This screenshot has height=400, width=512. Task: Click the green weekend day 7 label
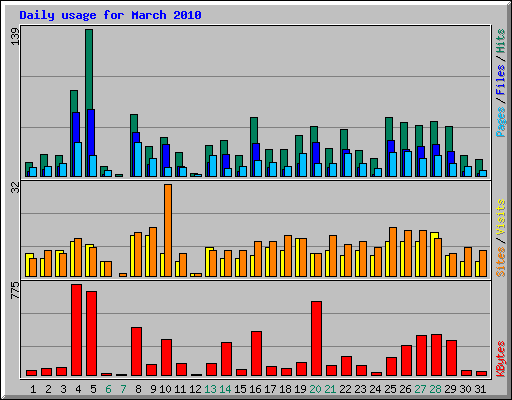pyautogui.click(x=123, y=389)
